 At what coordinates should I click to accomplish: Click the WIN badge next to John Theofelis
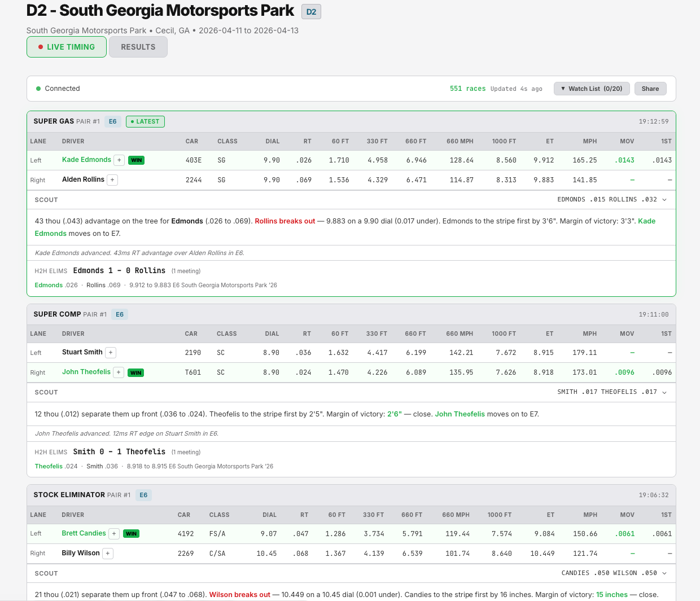pyautogui.click(x=135, y=372)
